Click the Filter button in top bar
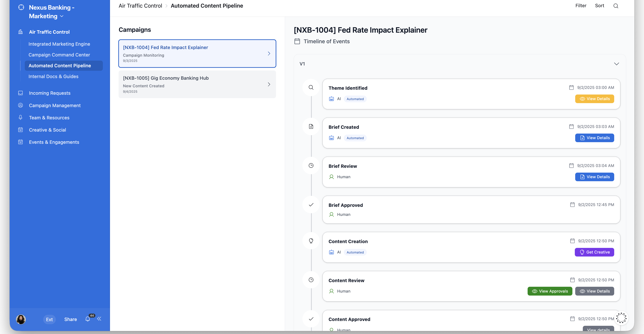The image size is (644, 334). 580,6
